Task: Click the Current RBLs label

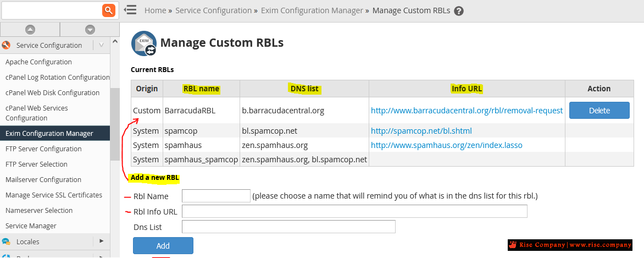Action: [152, 70]
